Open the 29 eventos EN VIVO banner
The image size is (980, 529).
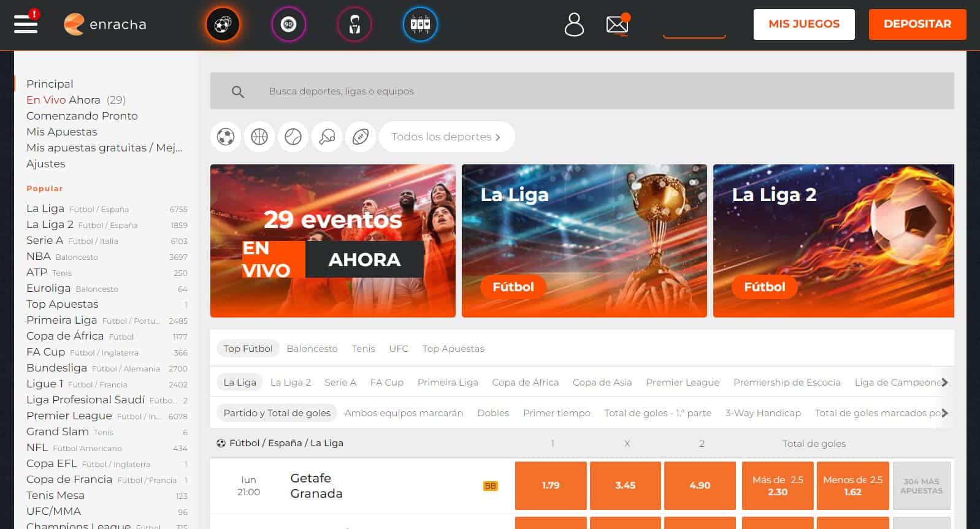(333, 240)
